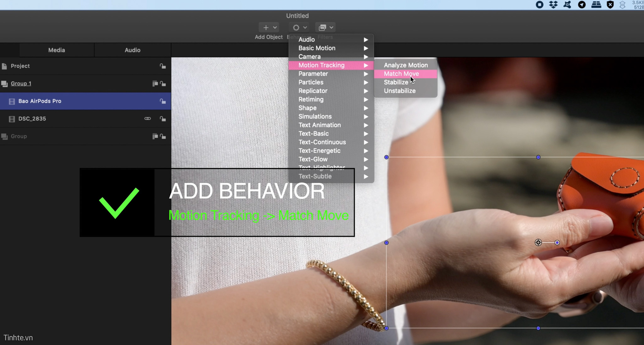The image size is (644, 345).
Task: Toggle 2D/3D icon on dimmed Group row
Action: [x=155, y=136]
